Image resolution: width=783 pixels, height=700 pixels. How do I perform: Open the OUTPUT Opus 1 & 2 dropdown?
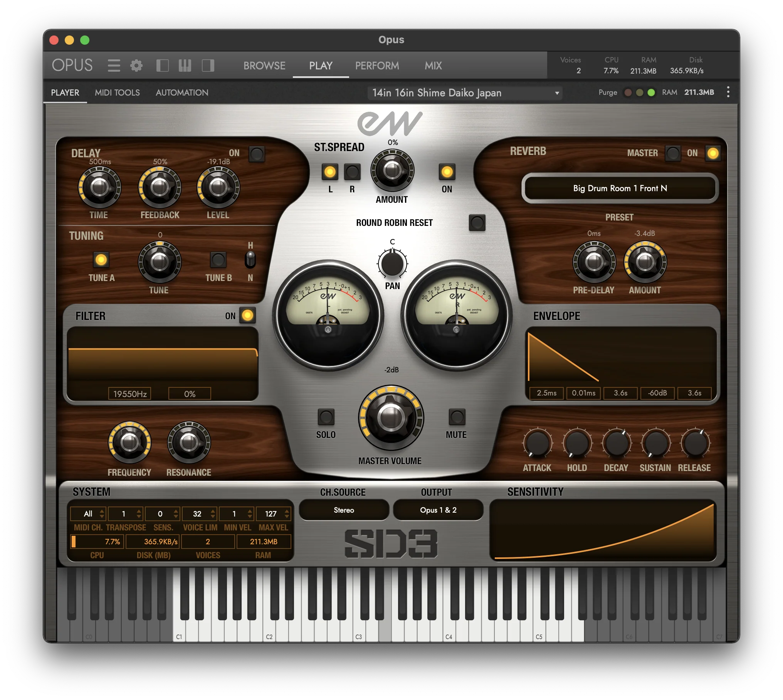[x=438, y=510]
